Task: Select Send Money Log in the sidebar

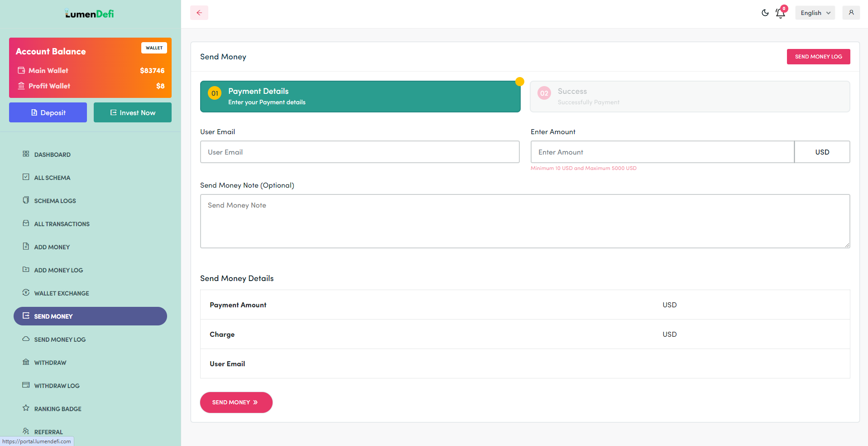Action: coord(60,339)
